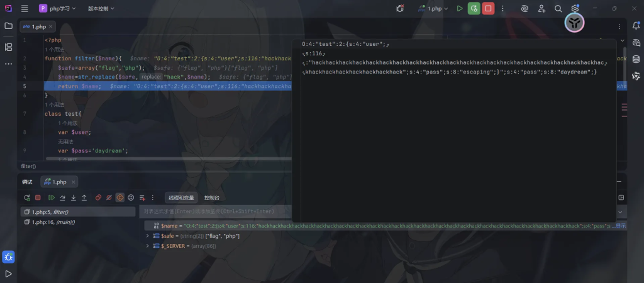The height and width of the screenshot is (283, 644).
Task: Click the Step Into debug icon
Action: [73, 197]
